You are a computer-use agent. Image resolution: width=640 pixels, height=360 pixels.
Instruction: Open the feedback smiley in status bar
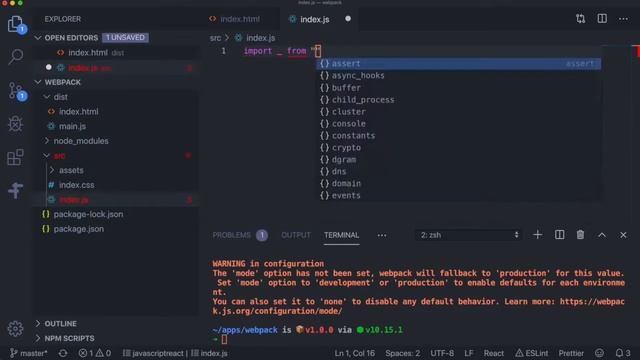(599, 353)
